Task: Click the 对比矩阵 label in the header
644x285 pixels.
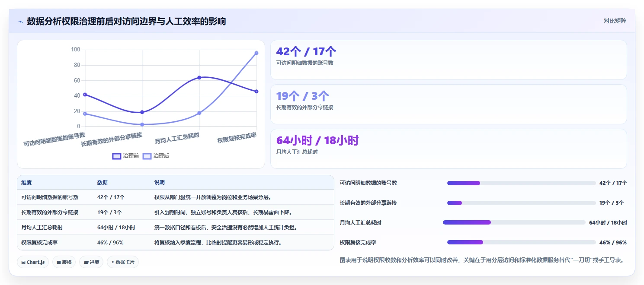Action: (x=615, y=21)
